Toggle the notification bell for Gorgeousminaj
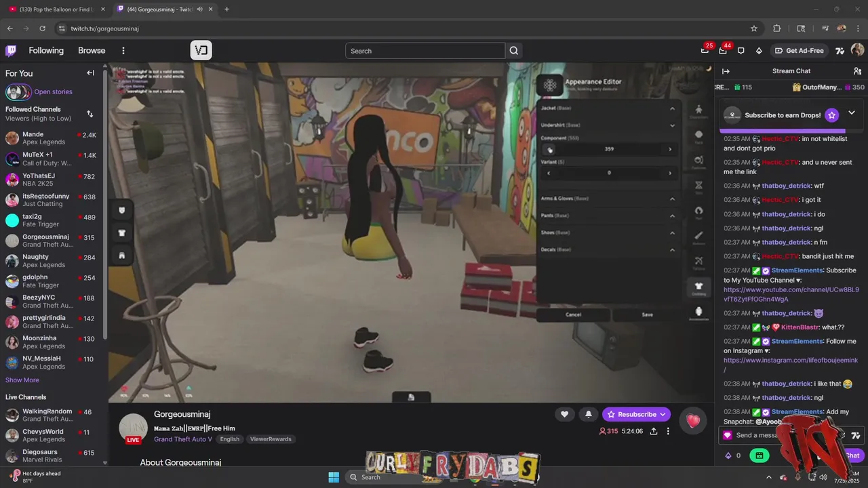 click(x=589, y=414)
